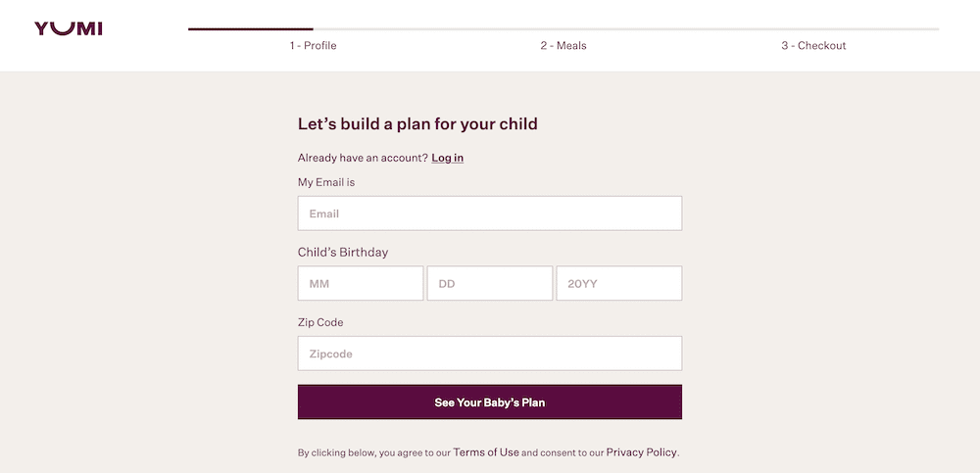This screenshot has width=980, height=473.
Task: Select the 20YY birthday year field
Action: coord(619,283)
